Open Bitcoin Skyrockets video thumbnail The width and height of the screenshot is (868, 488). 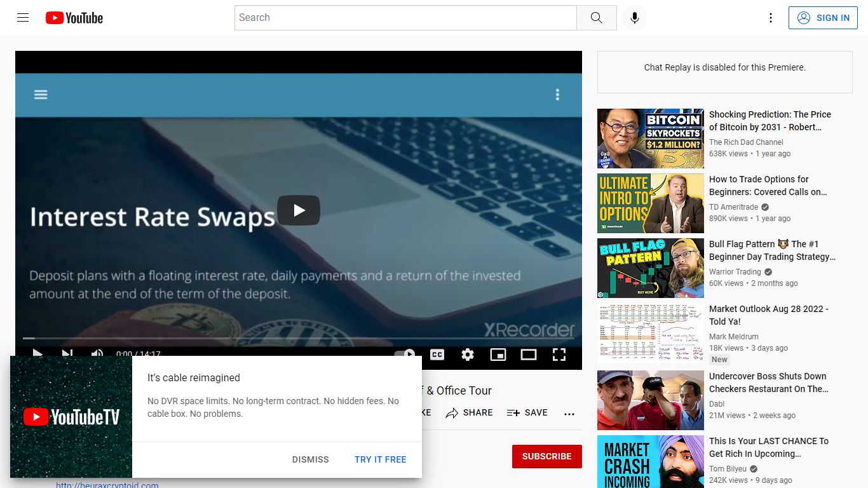pos(651,138)
